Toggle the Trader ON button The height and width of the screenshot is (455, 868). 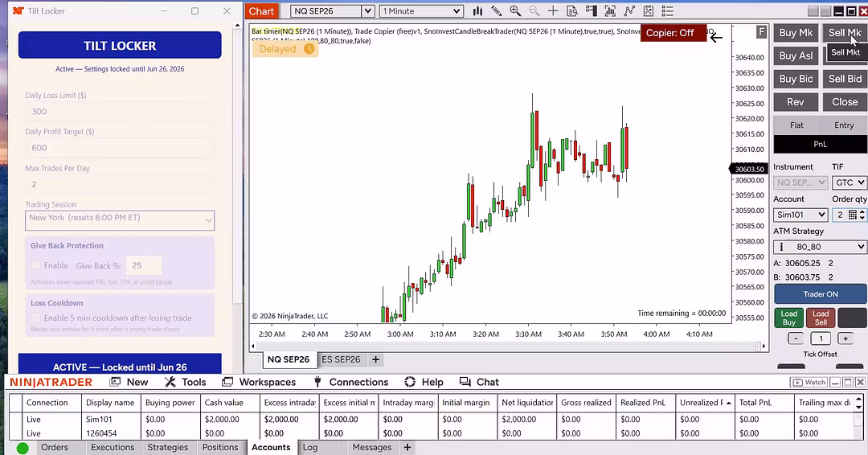(x=821, y=294)
